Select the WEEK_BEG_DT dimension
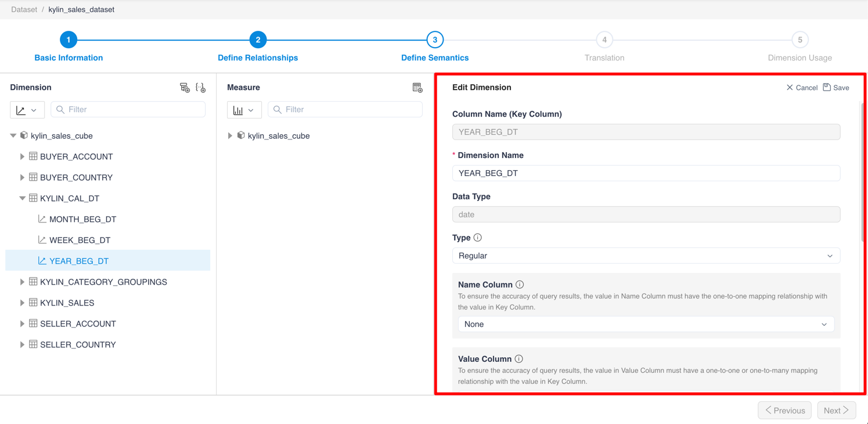The width and height of the screenshot is (868, 424). 80,240
